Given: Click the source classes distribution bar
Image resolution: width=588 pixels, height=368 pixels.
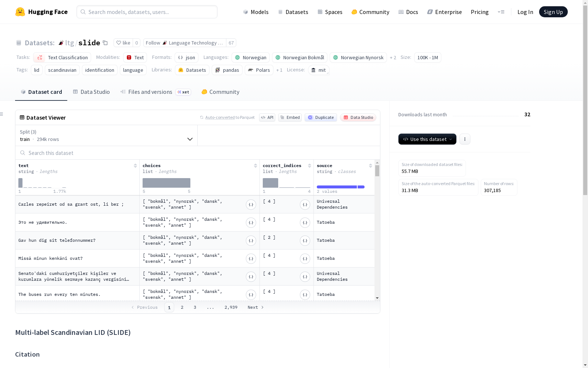Looking at the screenshot, I should (341, 187).
